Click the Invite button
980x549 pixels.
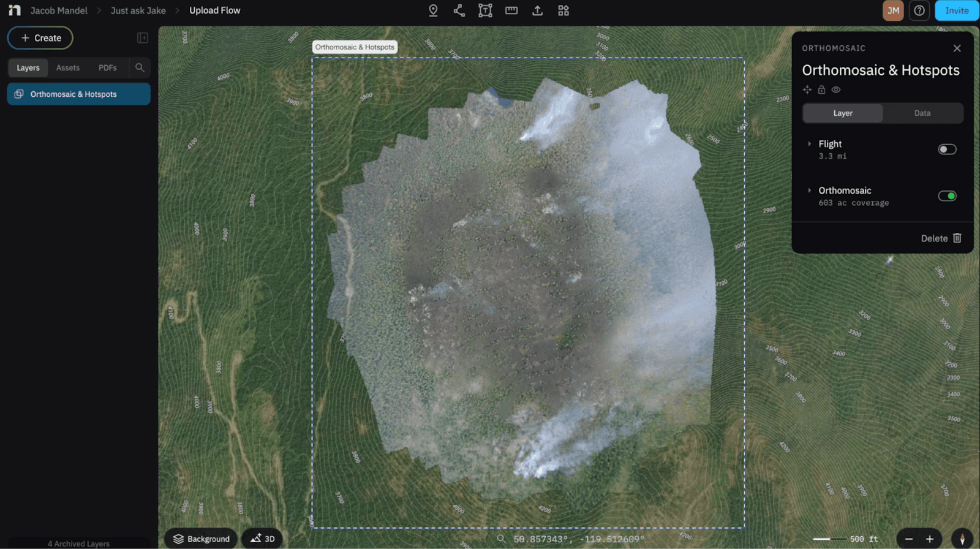coord(957,10)
